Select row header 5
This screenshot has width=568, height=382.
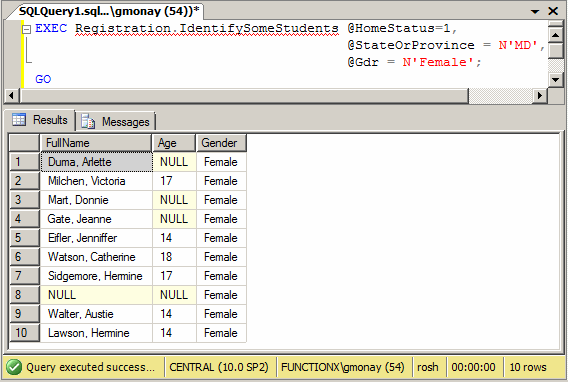click(24, 238)
